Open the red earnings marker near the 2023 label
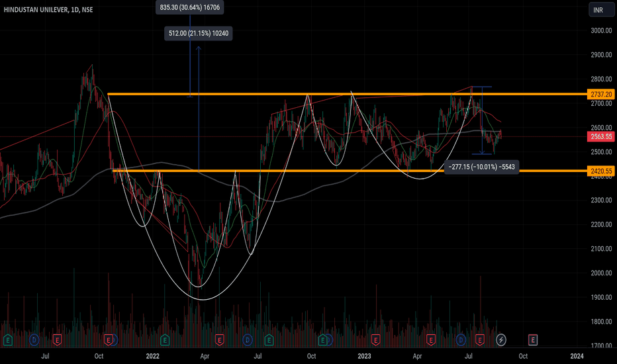This screenshot has height=364, width=617. pos(375,340)
